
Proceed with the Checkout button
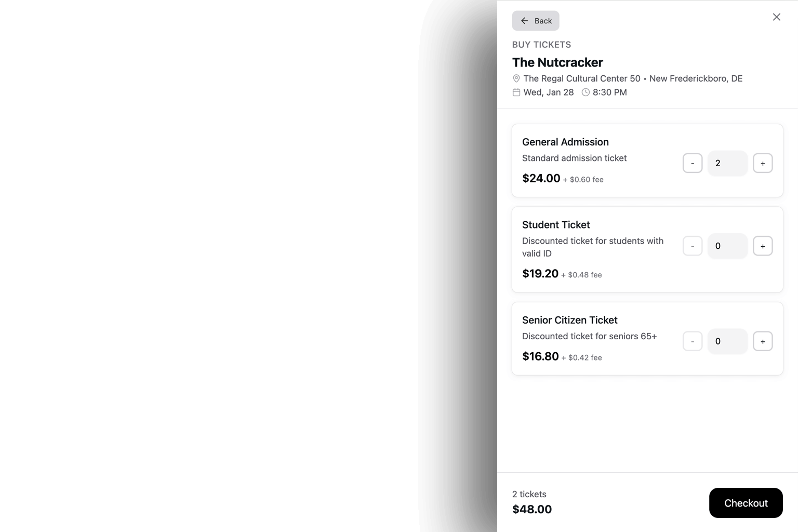pos(746,503)
